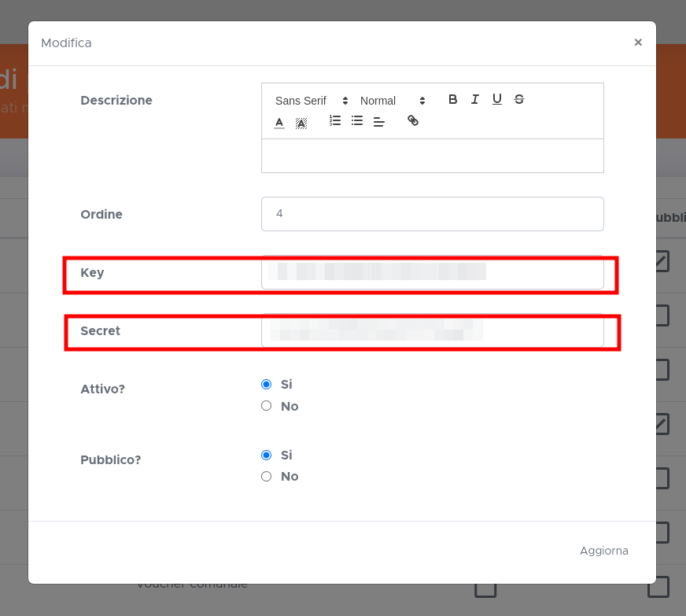Apply strikethrough formatting to text
Image resolution: width=686 pixels, height=616 pixels.
tap(519, 99)
